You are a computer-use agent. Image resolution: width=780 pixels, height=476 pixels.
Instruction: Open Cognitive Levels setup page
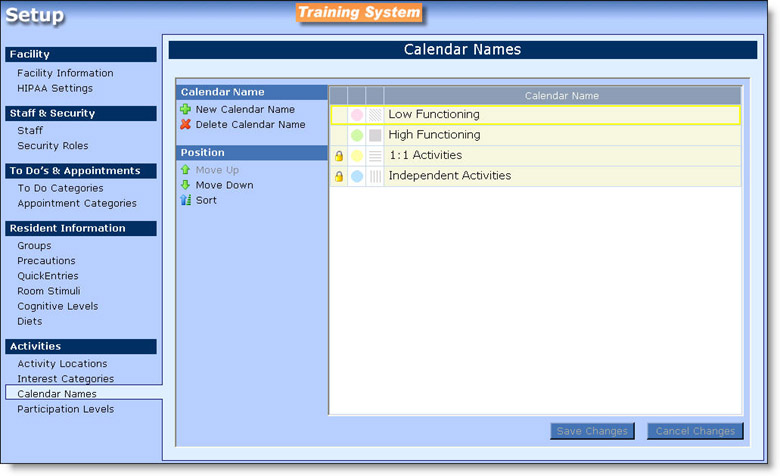[x=58, y=306]
